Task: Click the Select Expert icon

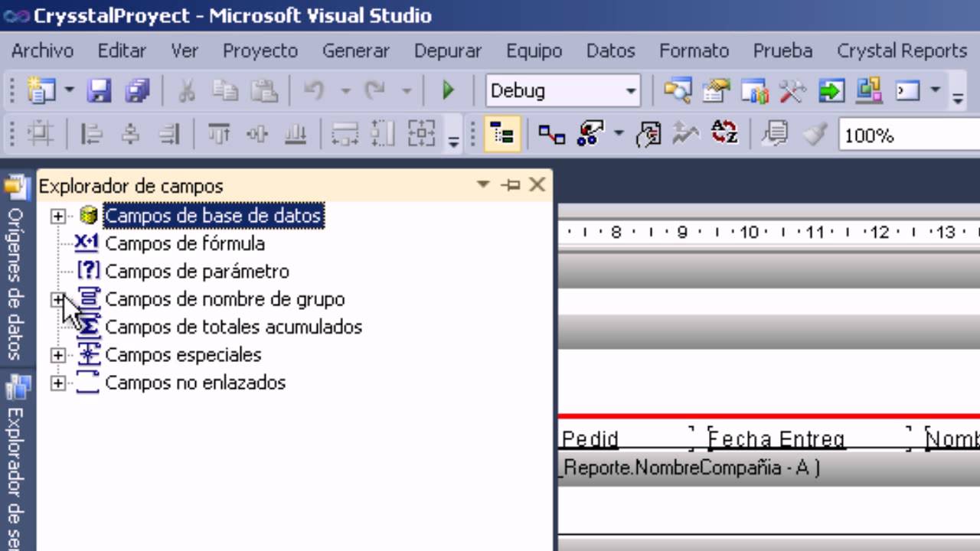Action: (x=591, y=135)
